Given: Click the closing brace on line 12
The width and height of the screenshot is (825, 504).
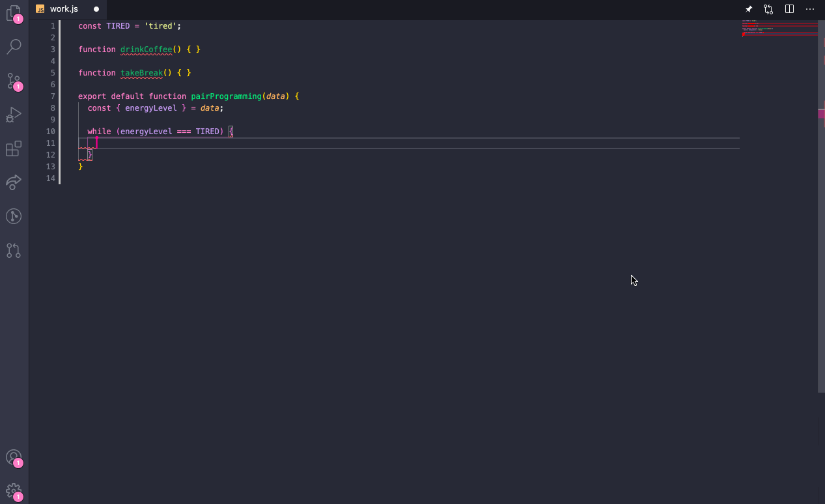Looking at the screenshot, I should coord(90,155).
